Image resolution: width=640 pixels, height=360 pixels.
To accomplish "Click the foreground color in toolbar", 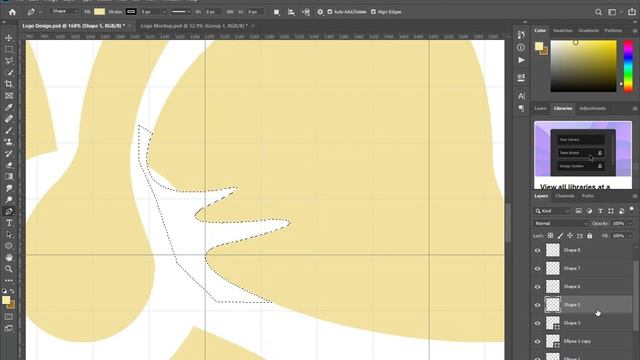I will coord(6,300).
